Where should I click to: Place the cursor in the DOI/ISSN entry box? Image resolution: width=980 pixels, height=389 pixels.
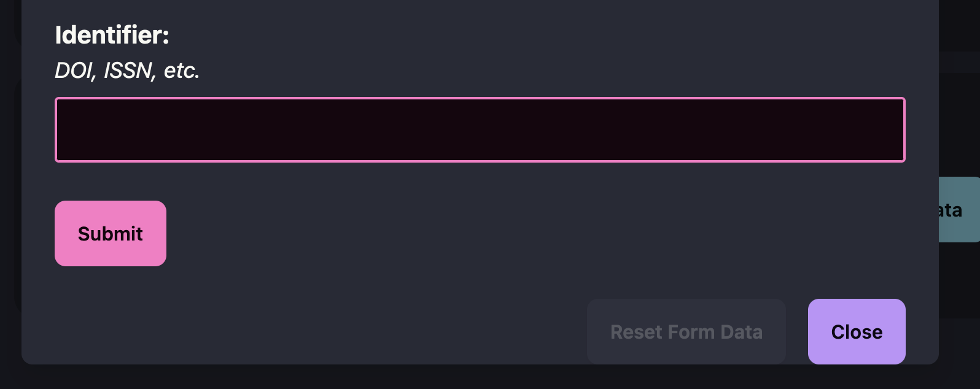480,129
